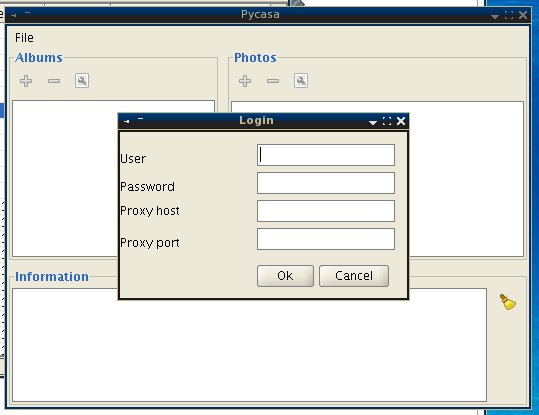Viewport: 539px width, 415px height.
Task: Open the File menu
Action: pos(24,37)
